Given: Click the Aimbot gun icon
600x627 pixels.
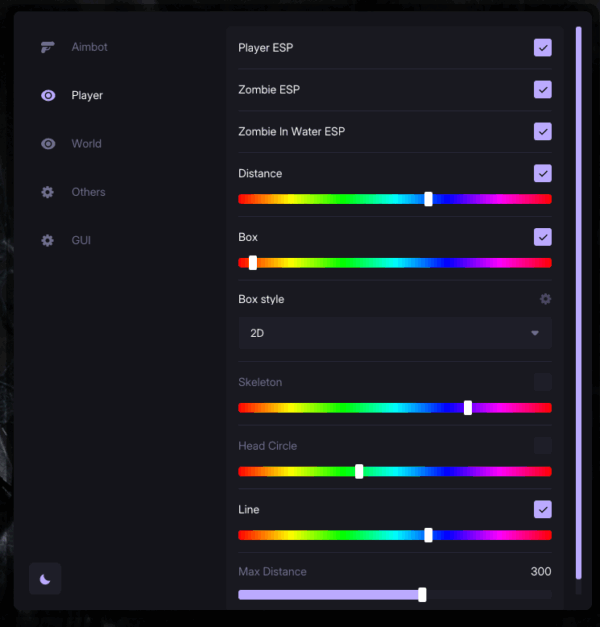Looking at the screenshot, I should [x=48, y=47].
